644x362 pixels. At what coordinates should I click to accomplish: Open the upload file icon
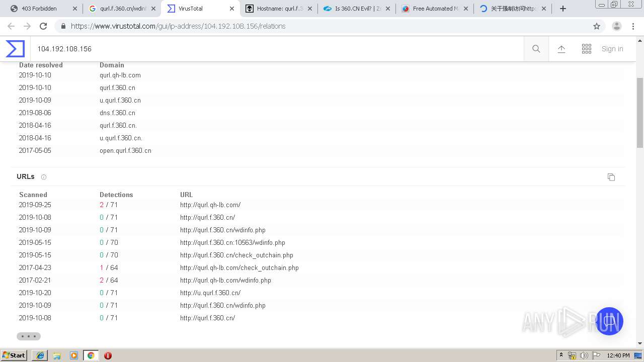click(x=561, y=49)
